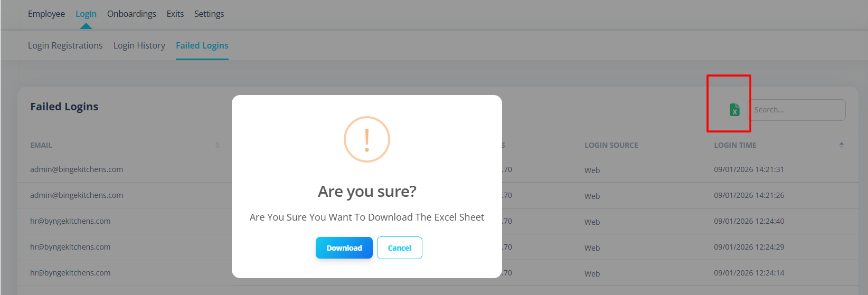Click the Excel export icon
Viewport: 868px width, 295px height.
click(x=734, y=110)
